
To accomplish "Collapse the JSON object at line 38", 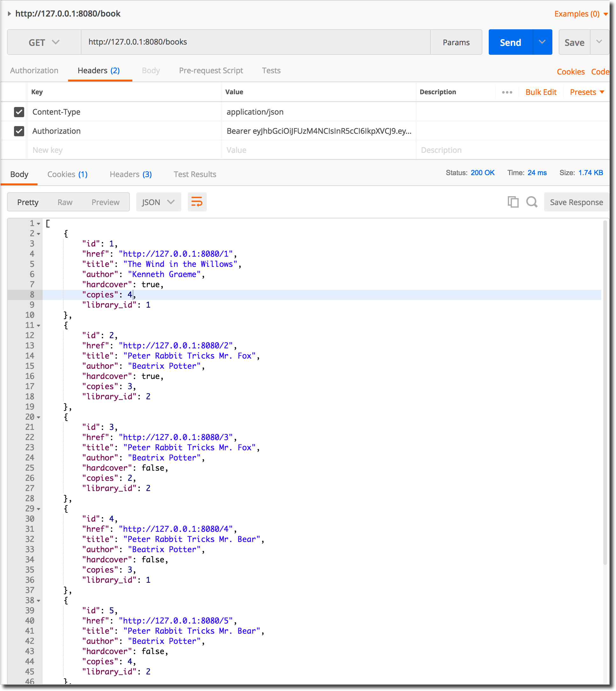I will (x=38, y=601).
